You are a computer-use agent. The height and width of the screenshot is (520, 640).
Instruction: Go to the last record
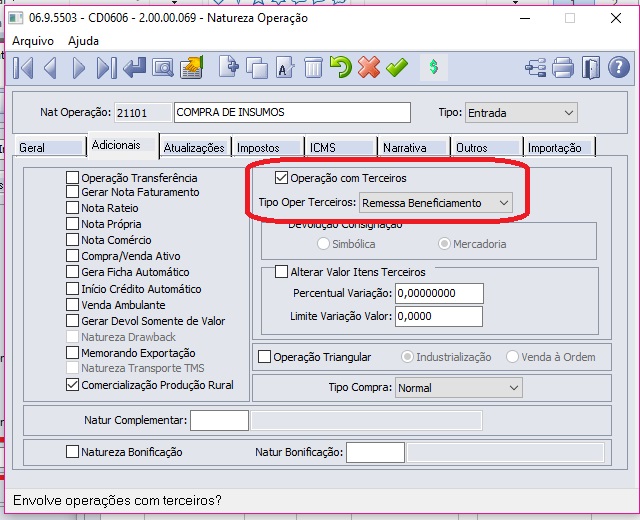pyautogui.click(x=106, y=67)
